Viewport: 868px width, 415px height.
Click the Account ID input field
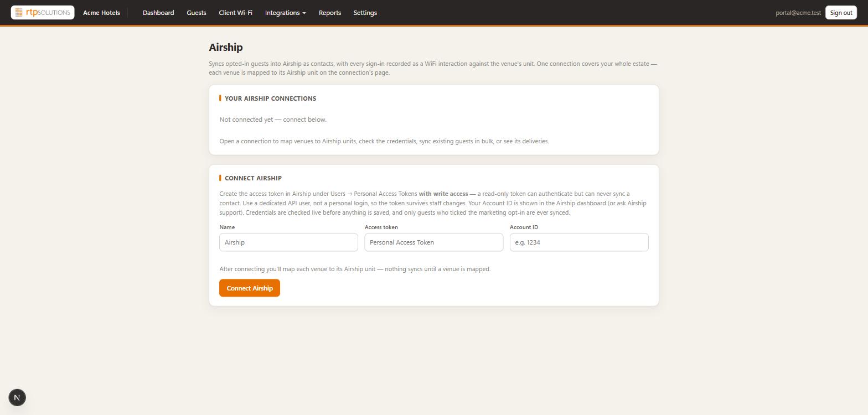tap(579, 242)
